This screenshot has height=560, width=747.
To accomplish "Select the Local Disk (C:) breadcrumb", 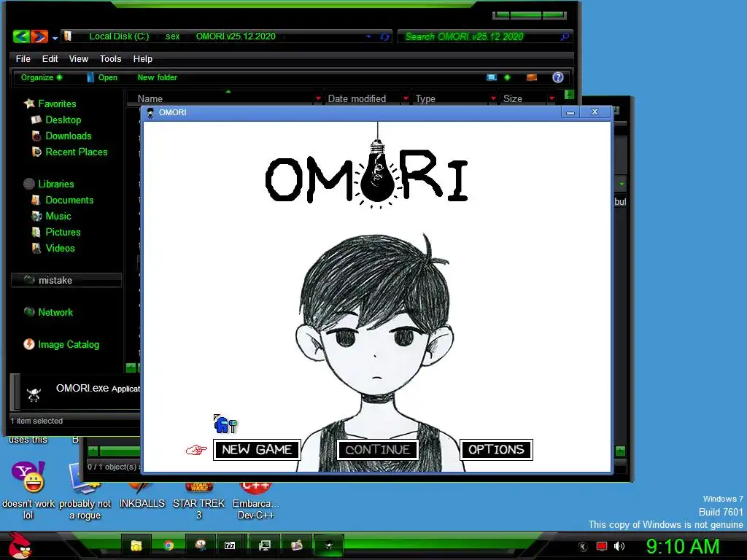I will point(119,36).
